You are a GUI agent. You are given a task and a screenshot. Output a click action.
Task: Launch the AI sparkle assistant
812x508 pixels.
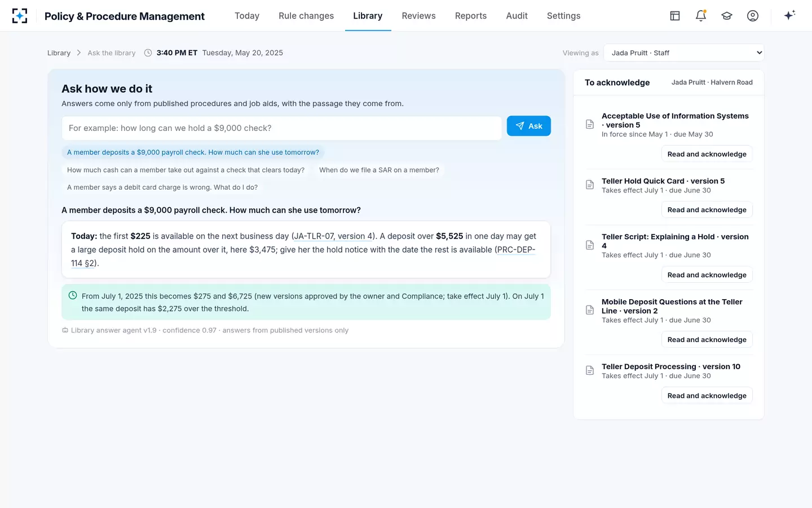(789, 15)
